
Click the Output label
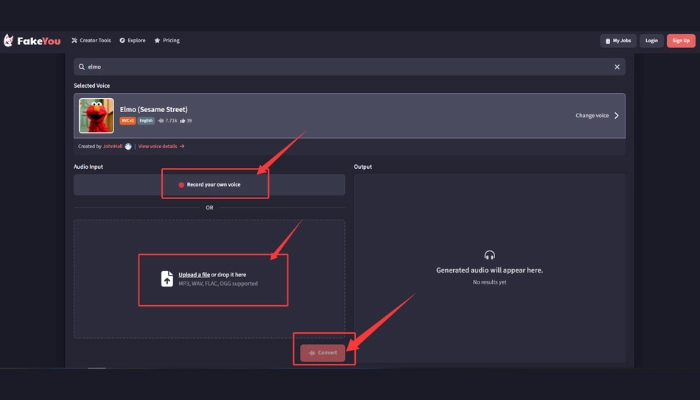(363, 167)
